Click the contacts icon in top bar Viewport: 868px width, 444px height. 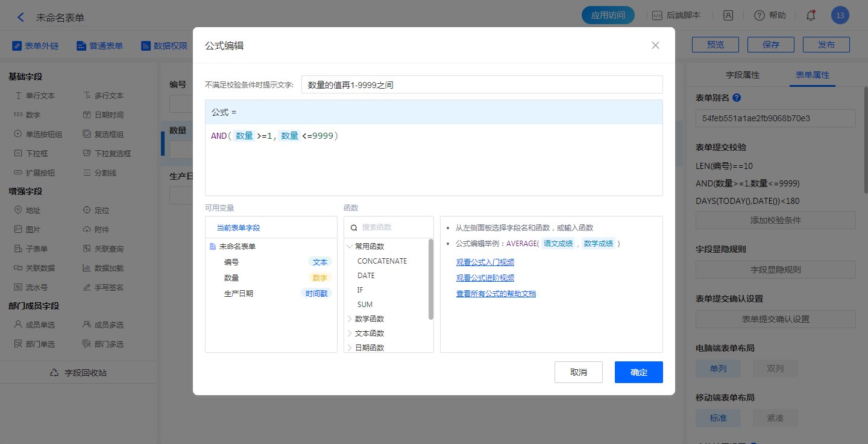(x=728, y=16)
